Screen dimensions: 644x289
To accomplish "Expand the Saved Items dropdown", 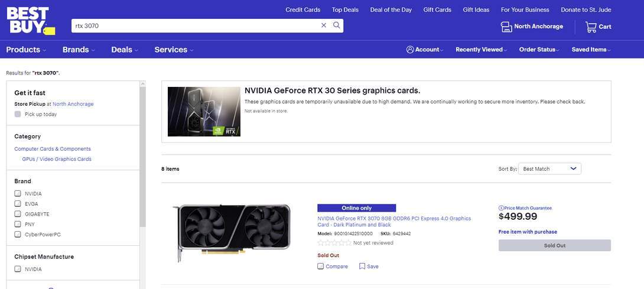I will coord(591,50).
